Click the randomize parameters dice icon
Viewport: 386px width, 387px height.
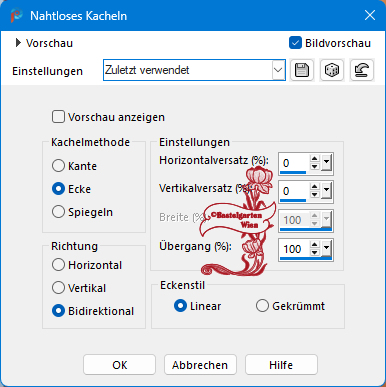[x=332, y=70]
